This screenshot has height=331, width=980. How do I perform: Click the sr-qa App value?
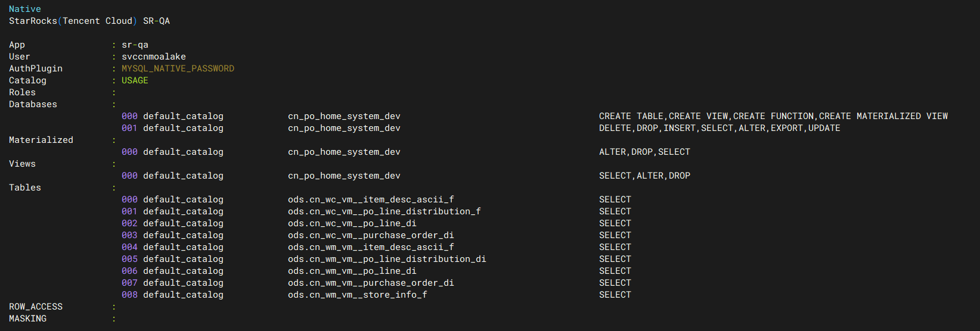tap(135, 45)
